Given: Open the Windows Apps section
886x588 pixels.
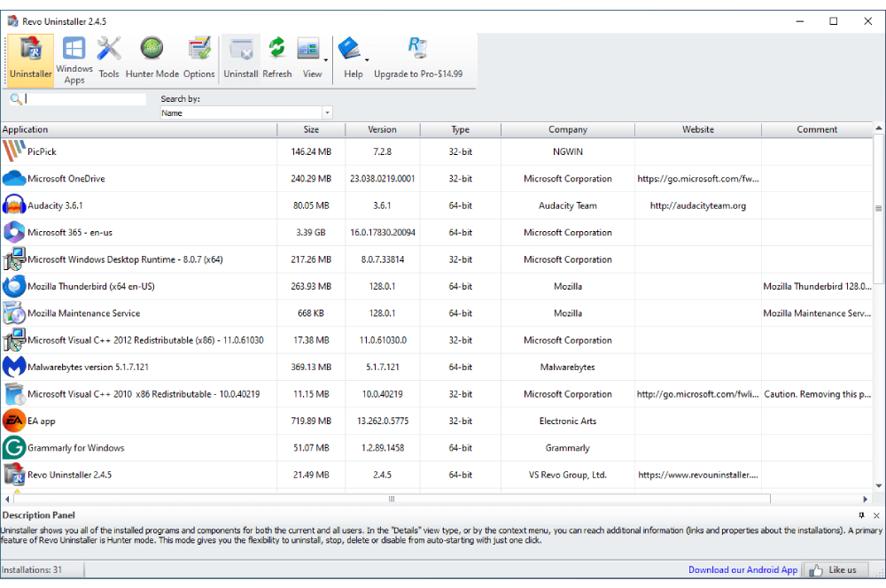Looking at the screenshot, I should [74, 60].
